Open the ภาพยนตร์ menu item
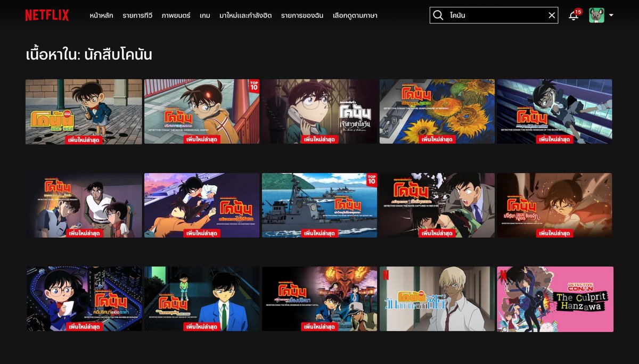 [x=176, y=15]
